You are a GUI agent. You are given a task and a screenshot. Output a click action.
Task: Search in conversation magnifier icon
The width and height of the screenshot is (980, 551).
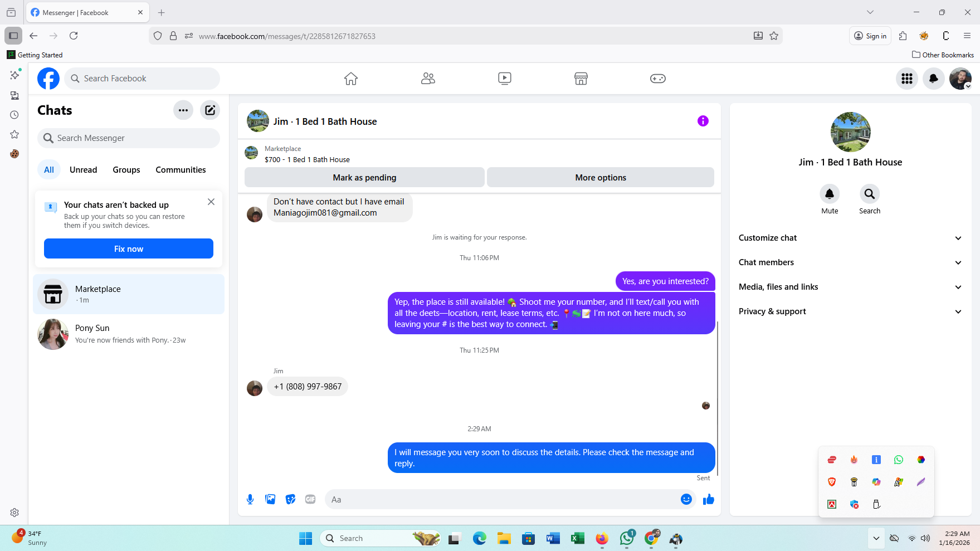click(870, 194)
